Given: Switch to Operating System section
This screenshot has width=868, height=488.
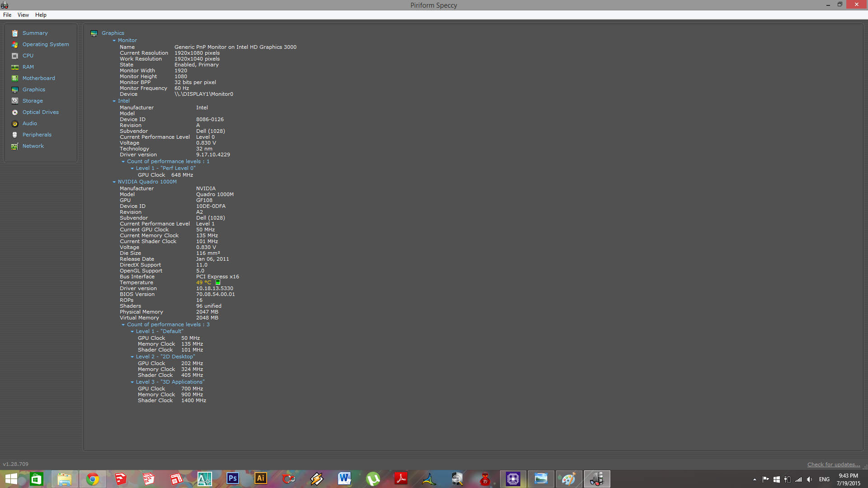Looking at the screenshot, I should pyautogui.click(x=46, y=44).
